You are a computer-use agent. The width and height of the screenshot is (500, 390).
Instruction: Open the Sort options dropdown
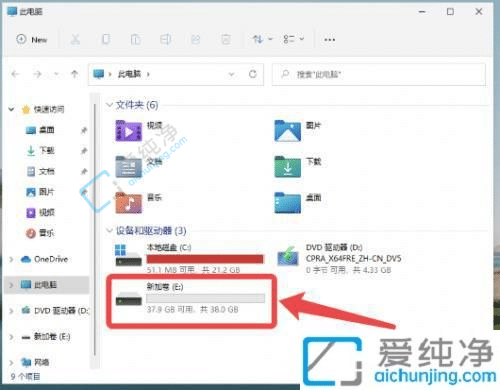click(262, 40)
